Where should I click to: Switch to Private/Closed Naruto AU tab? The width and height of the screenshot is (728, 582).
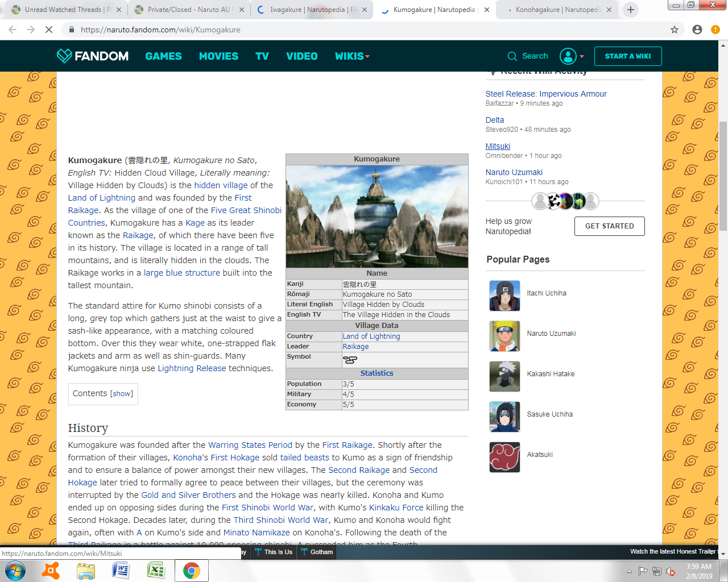point(188,10)
